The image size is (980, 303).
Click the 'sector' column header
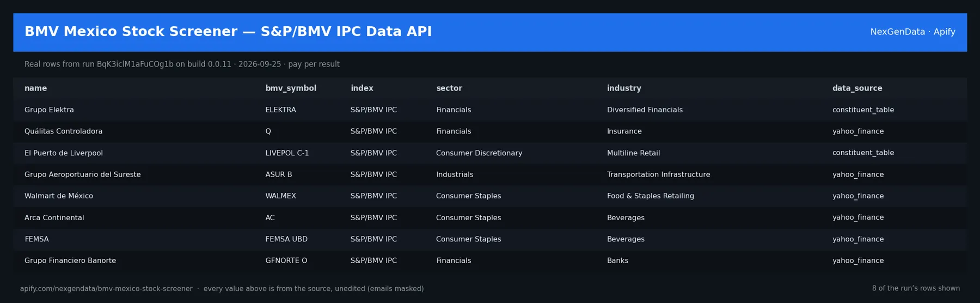[x=449, y=88]
